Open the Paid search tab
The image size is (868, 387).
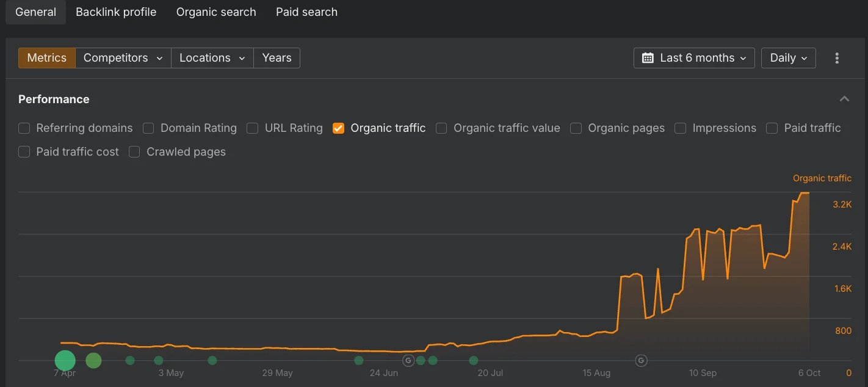(x=306, y=12)
